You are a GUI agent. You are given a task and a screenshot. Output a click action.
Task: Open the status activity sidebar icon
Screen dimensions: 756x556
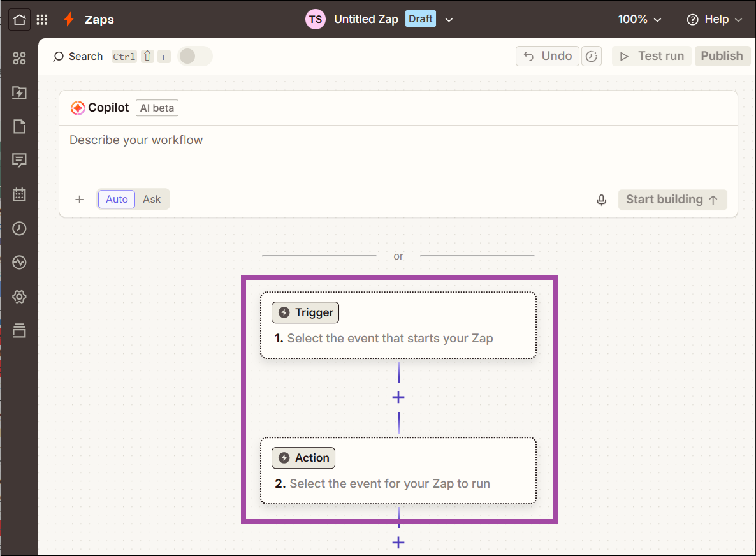19,262
